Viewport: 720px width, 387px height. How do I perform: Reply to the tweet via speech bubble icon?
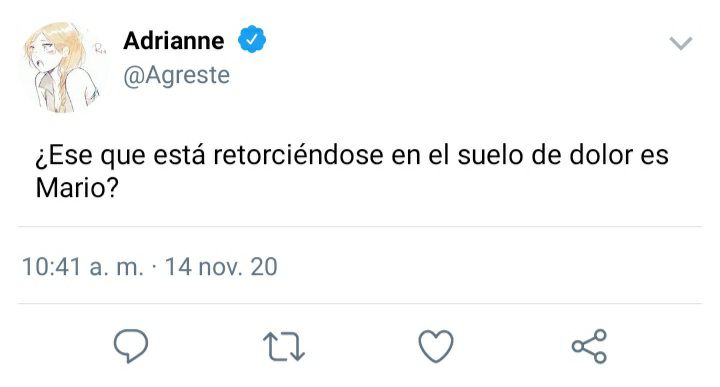[131, 346]
